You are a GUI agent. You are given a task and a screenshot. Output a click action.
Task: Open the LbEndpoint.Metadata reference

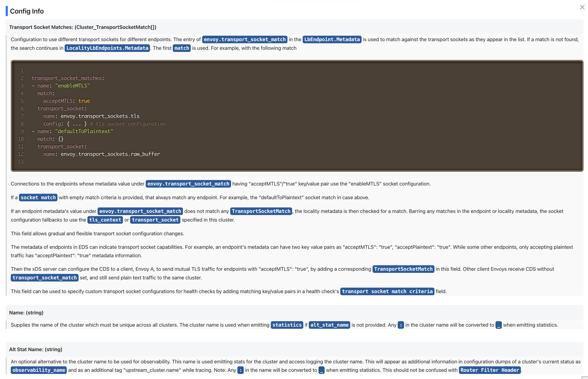tap(332, 39)
